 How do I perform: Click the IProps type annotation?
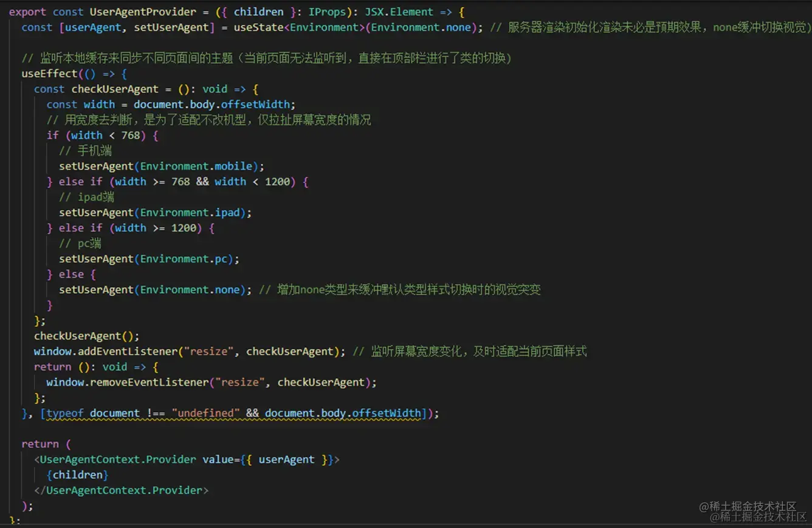(x=327, y=12)
